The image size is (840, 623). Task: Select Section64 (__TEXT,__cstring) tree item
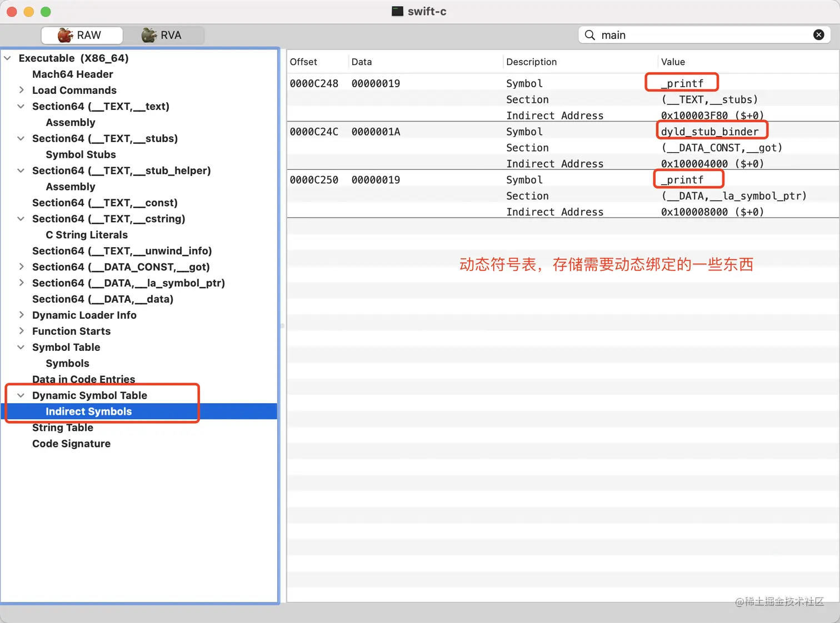coord(109,219)
